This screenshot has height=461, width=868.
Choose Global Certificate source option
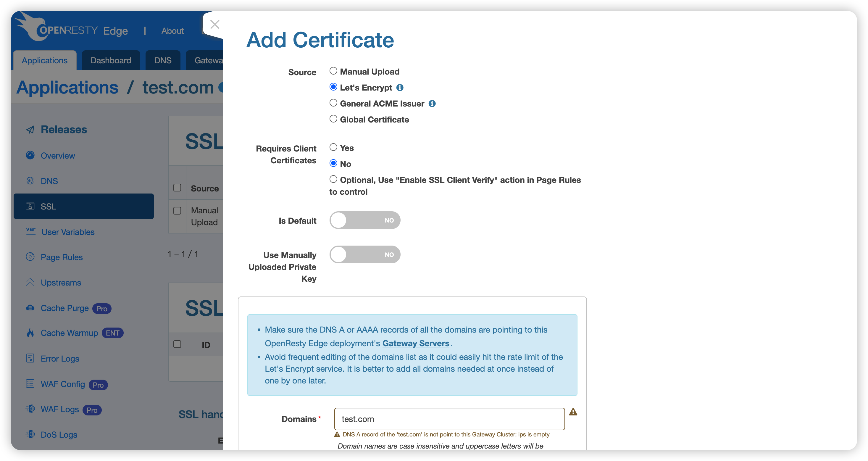(333, 119)
